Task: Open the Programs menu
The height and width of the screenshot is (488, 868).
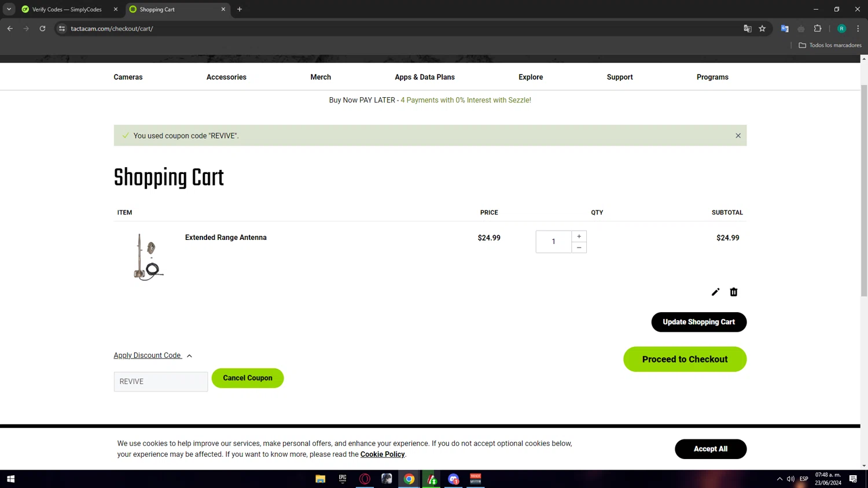Action: click(x=712, y=77)
